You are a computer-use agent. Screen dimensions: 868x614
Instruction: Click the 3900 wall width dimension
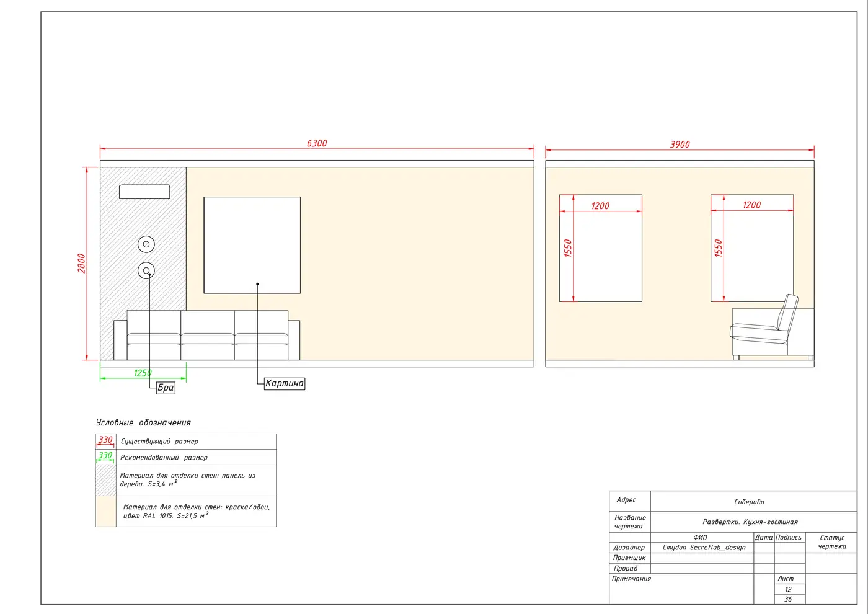[x=680, y=145]
